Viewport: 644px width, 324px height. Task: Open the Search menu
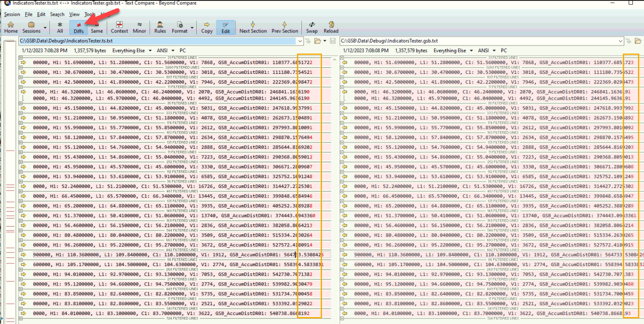point(57,14)
